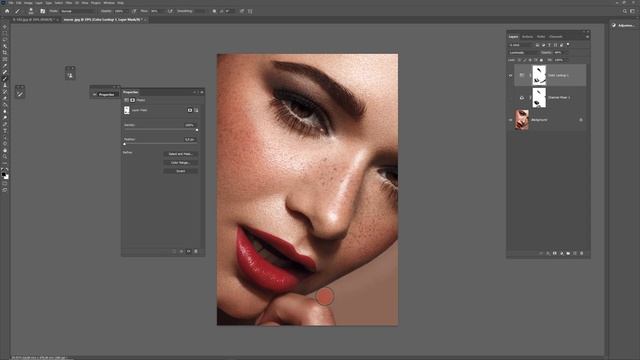Open smoothing options gear
640x360 pixels.
click(214, 11)
